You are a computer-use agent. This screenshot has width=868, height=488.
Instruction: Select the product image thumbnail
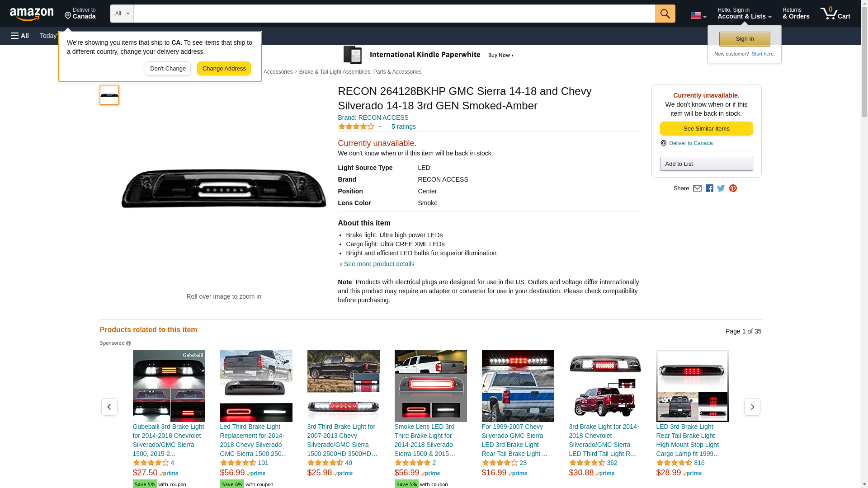(109, 95)
